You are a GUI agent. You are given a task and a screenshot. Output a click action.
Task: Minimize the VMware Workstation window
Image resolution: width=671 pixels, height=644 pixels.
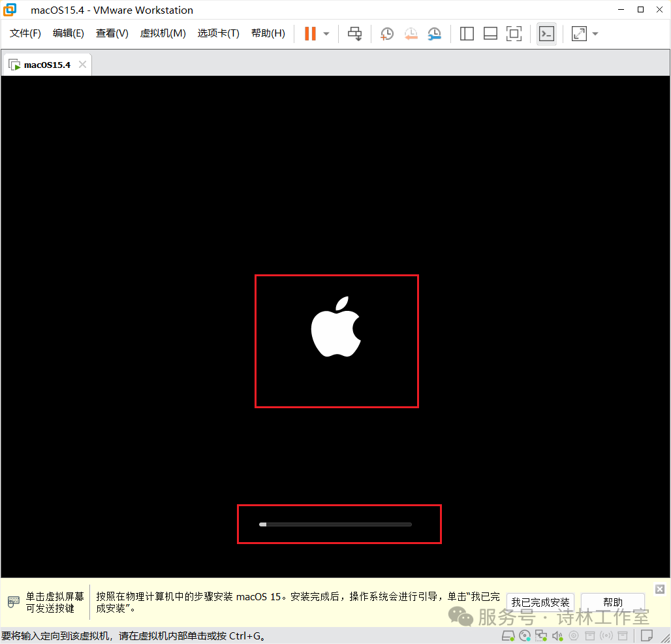[621, 9]
